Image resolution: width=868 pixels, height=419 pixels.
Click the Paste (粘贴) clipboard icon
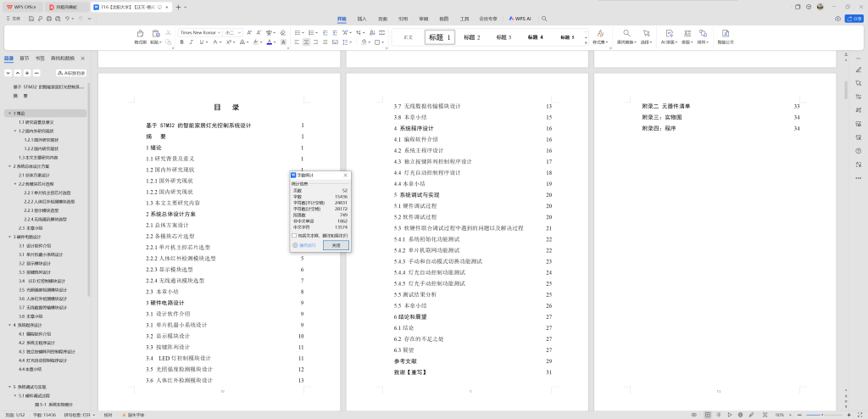pyautogui.click(x=156, y=33)
